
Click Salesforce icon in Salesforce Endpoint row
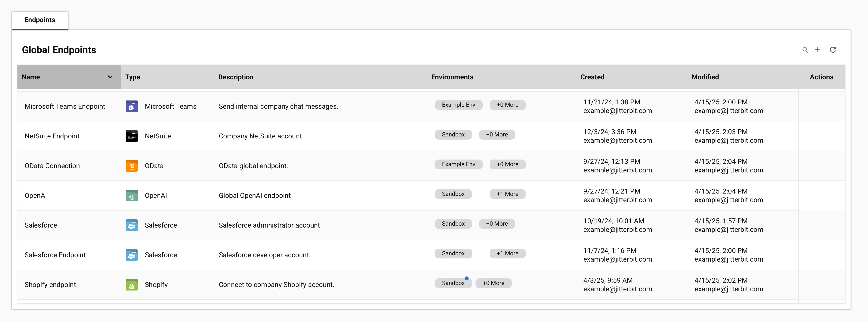pos(131,255)
